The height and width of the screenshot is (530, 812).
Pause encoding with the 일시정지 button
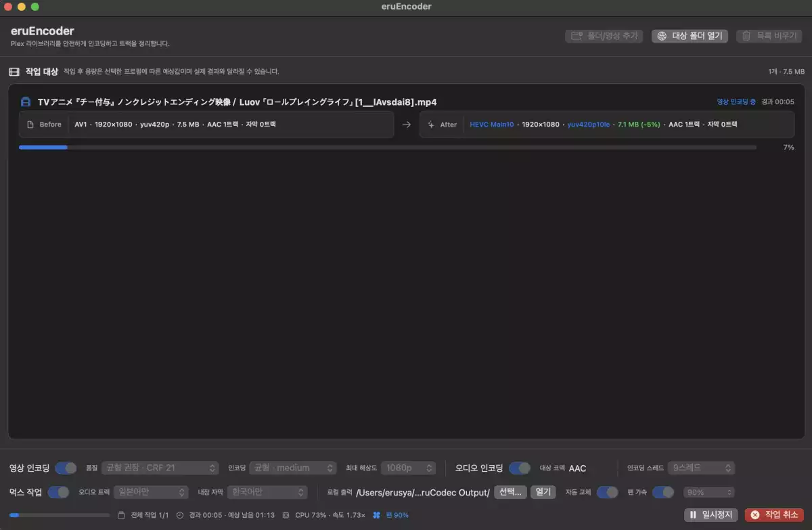pos(711,515)
